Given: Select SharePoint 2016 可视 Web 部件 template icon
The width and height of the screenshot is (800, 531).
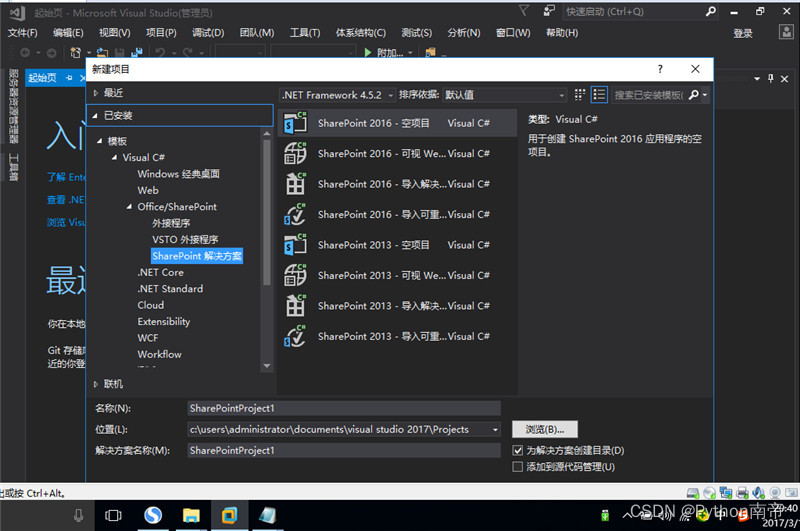Looking at the screenshot, I should [x=295, y=154].
